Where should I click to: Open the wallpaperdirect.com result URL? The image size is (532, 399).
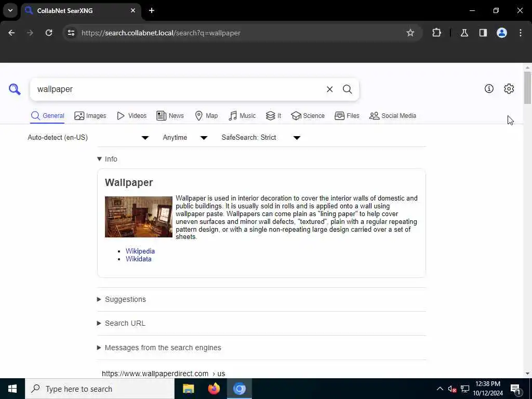[163, 374]
